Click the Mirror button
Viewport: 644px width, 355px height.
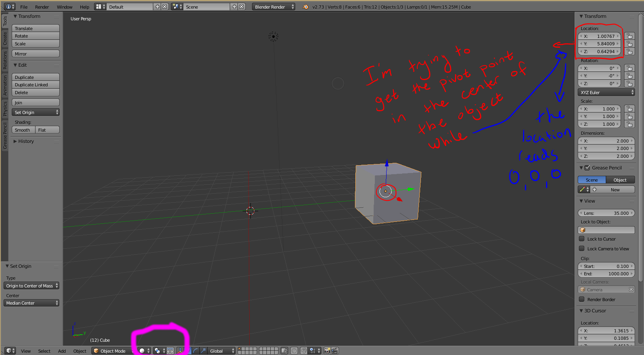point(35,54)
